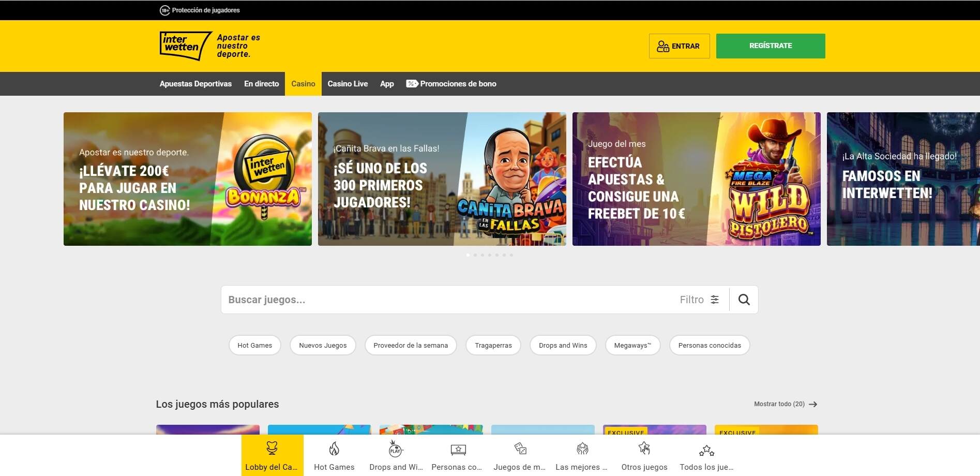Image resolution: width=980 pixels, height=476 pixels.
Task: Open the Apuestas Deportivas menu
Action: (x=195, y=84)
